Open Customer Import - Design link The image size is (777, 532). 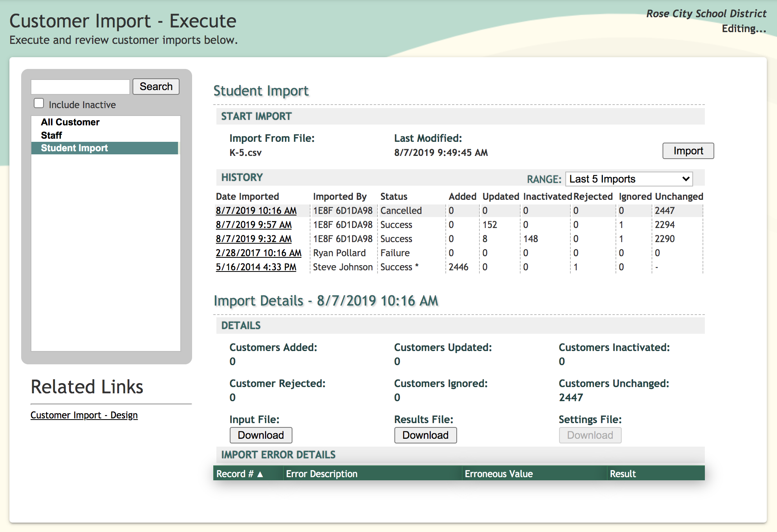click(x=84, y=415)
